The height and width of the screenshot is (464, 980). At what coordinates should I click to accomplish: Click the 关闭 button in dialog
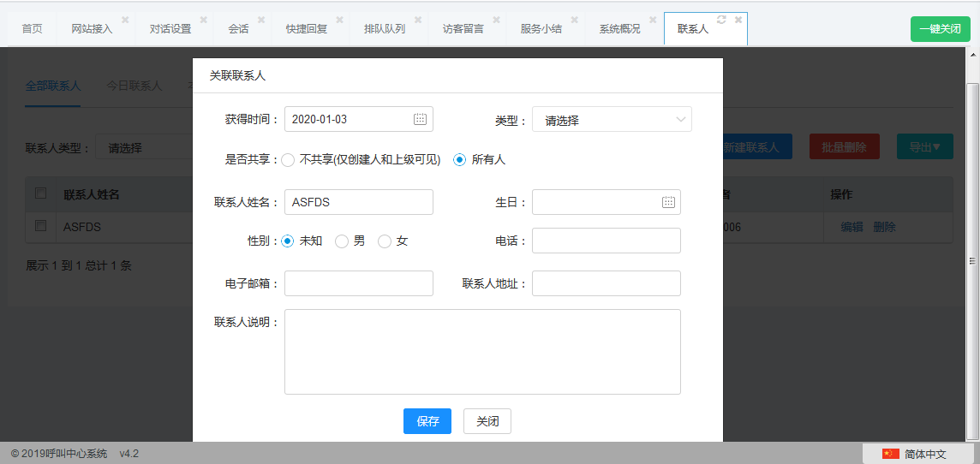pos(487,421)
